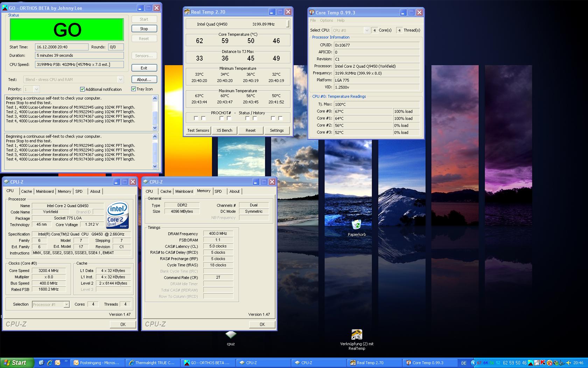Viewport: 588px width, 368px height.
Task: Click the Tj. Max 100°C value in Core Temp
Action: (x=377, y=104)
